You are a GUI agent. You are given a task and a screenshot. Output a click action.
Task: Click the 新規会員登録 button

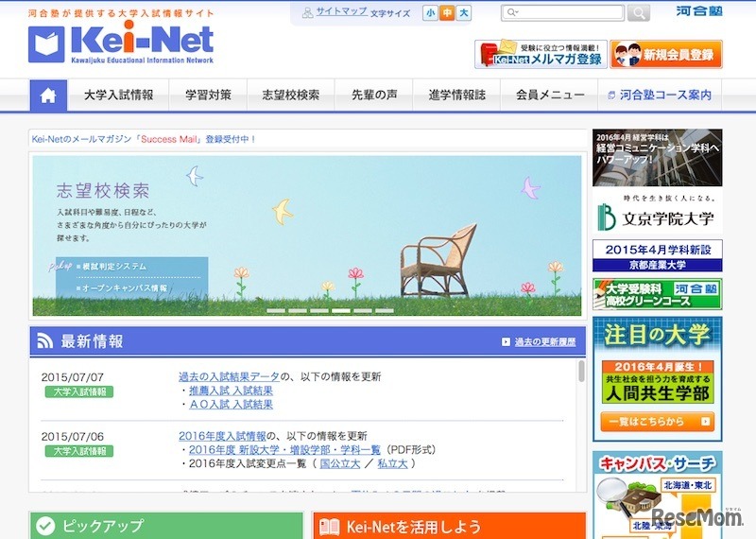tap(666, 54)
